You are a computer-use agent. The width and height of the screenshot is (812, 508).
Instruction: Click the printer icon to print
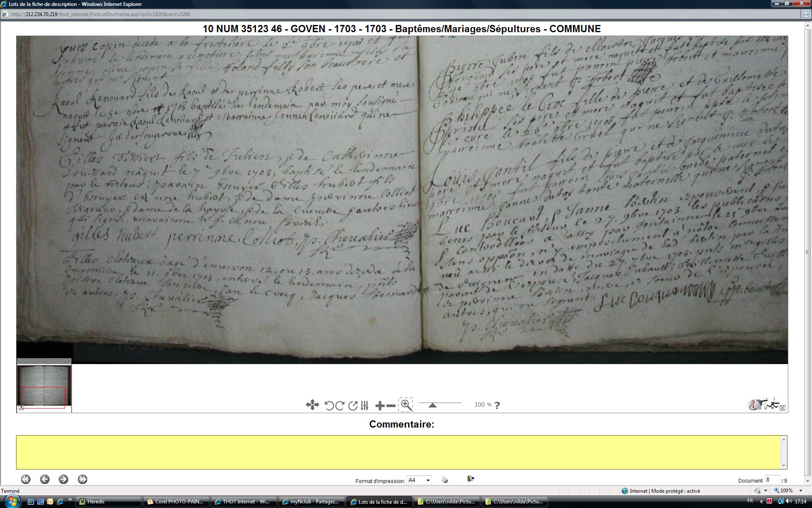444,480
